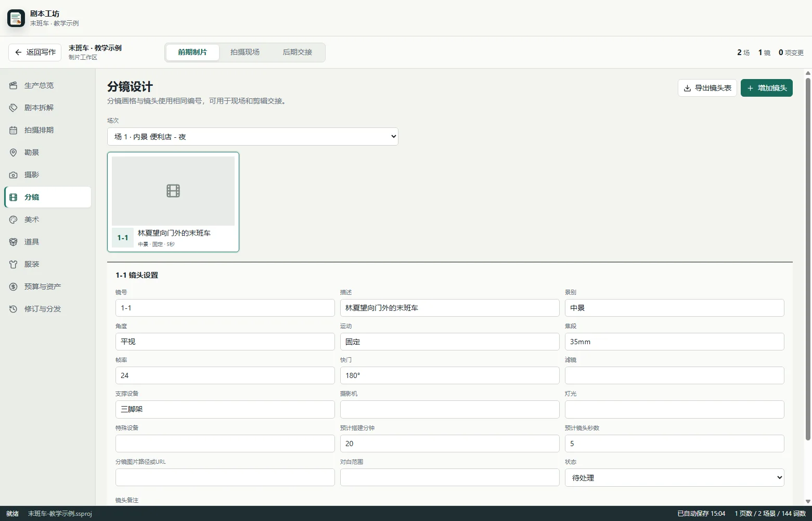Click the 道具 box icon
The image size is (812, 521).
[x=14, y=242]
